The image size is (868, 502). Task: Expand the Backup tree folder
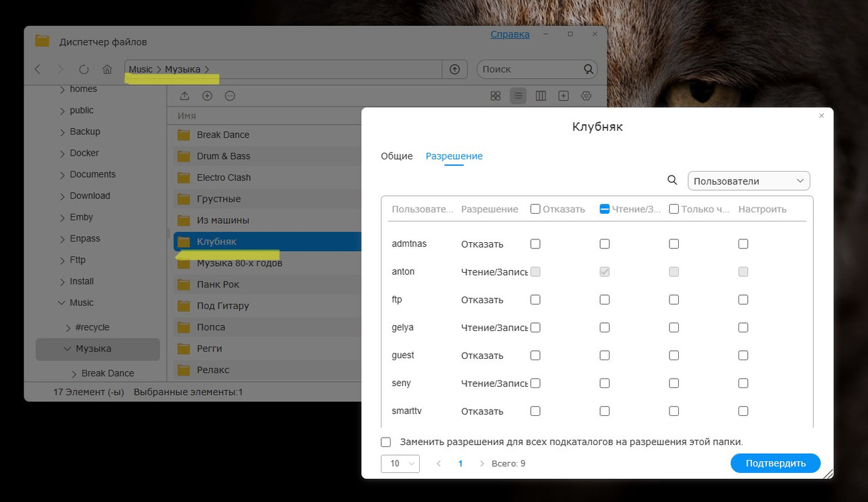coord(62,132)
